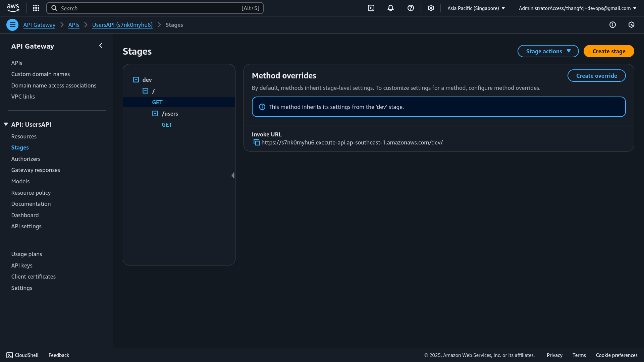Click Create stage button
This screenshot has width=644, height=362.
[609, 51]
